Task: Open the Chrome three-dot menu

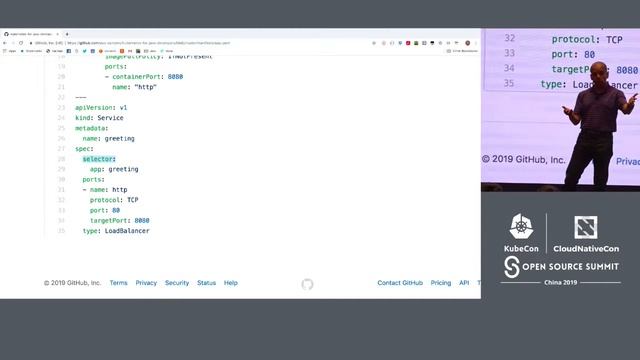Action: [x=476, y=43]
